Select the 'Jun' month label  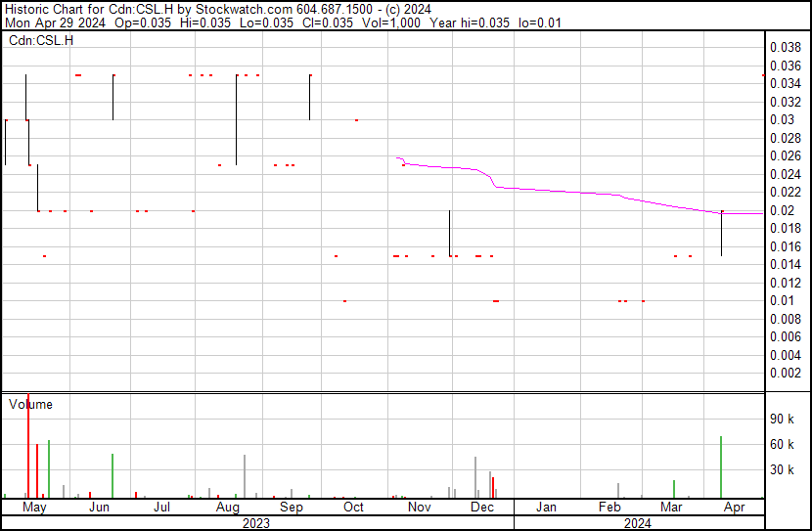coord(99,508)
